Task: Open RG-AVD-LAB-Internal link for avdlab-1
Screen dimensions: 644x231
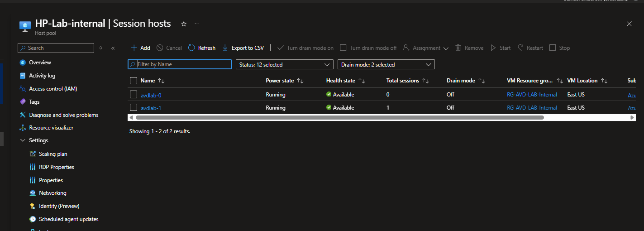Action: click(532, 108)
